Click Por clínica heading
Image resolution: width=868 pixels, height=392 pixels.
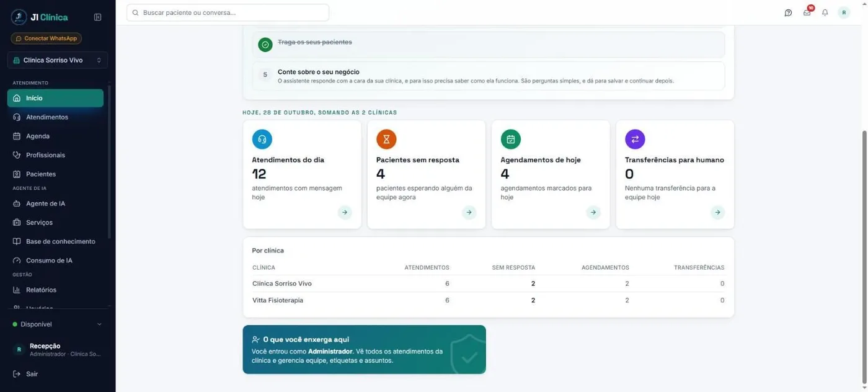tap(268, 251)
